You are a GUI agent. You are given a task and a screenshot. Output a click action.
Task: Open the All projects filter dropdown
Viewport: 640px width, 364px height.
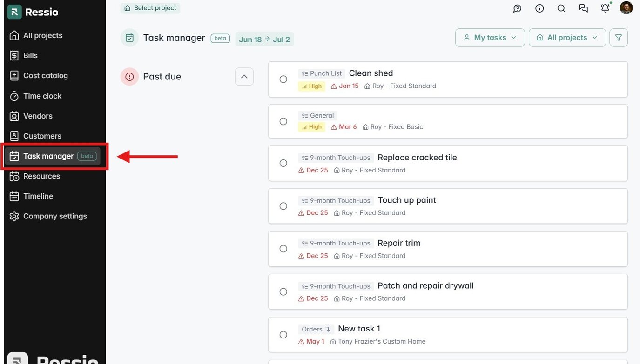click(567, 37)
